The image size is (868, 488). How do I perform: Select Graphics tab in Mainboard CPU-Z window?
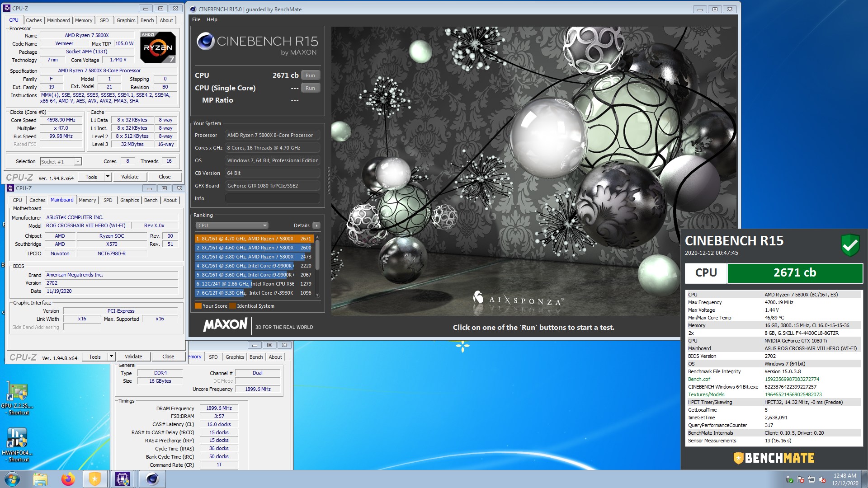click(129, 200)
